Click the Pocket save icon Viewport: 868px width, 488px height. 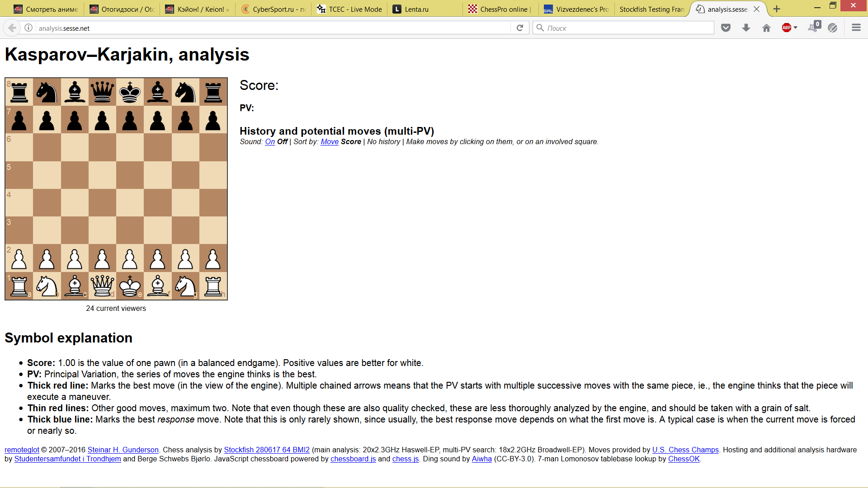coord(726,28)
